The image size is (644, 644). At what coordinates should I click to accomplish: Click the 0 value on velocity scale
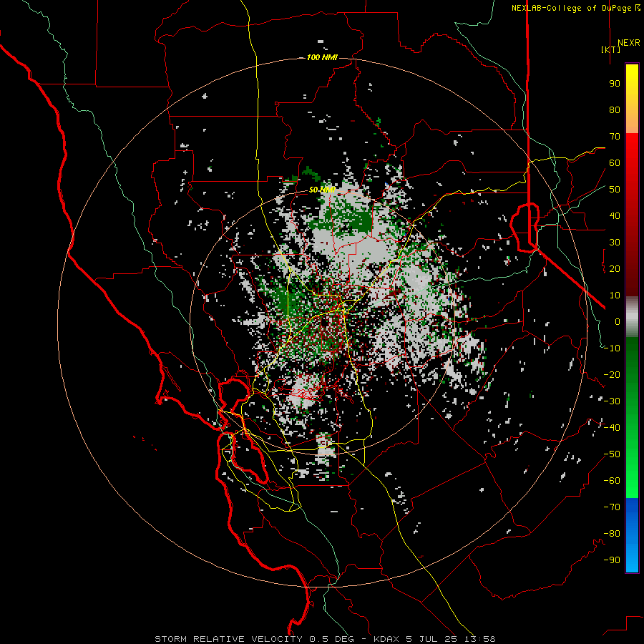pos(618,321)
